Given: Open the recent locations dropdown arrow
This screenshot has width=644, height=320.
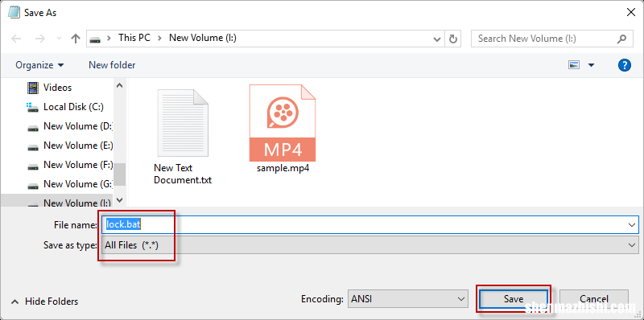Looking at the screenshot, I should click(x=59, y=39).
